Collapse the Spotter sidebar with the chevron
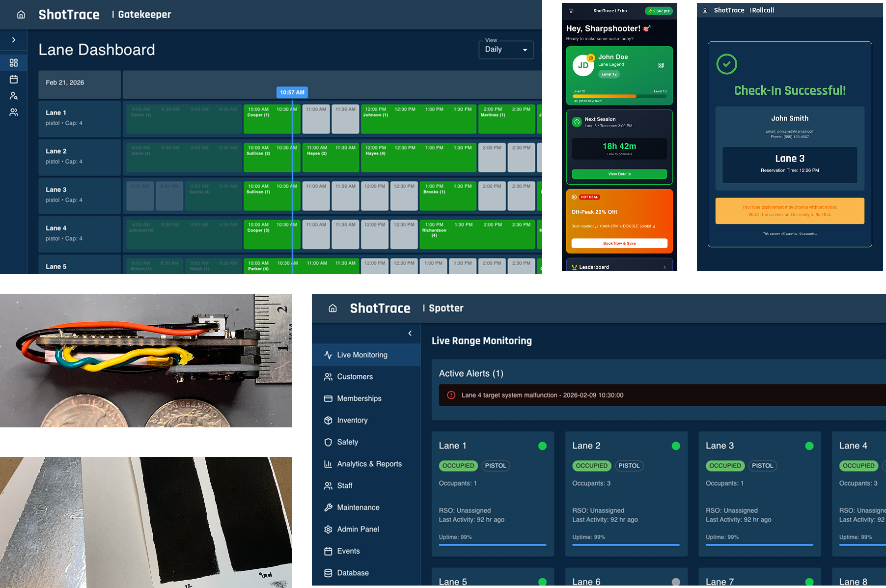This screenshot has width=886, height=588. click(x=410, y=334)
